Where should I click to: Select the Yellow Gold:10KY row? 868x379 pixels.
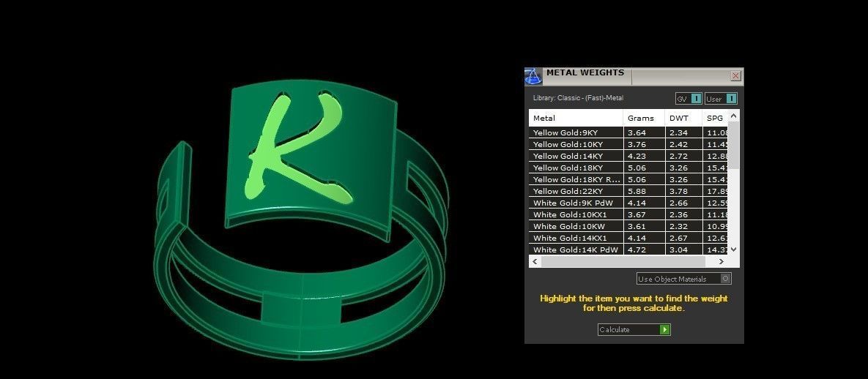628,144
